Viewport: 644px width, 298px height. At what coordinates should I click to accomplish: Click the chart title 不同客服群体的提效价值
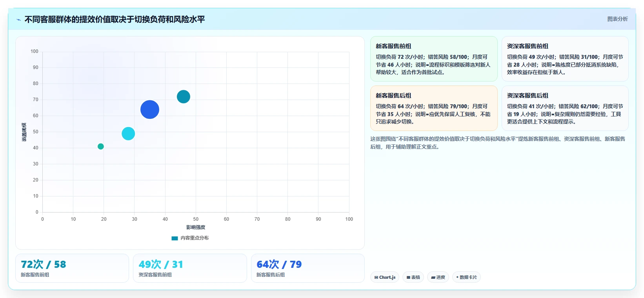click(x=115, y=20)
